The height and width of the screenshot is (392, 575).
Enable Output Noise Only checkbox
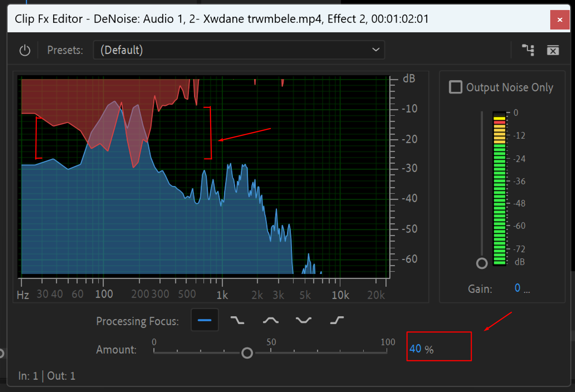coord(455,87)
